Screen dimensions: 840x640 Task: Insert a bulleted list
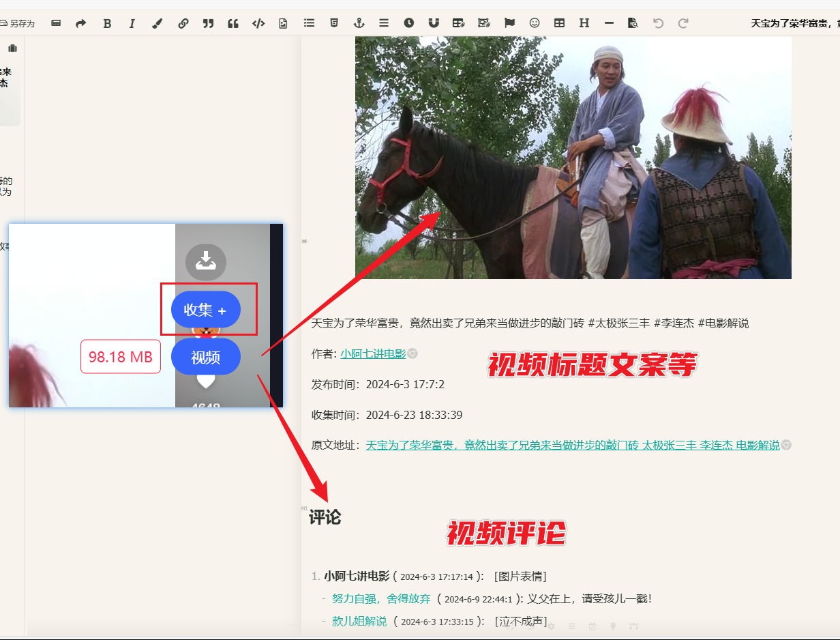(x=309, y=23)
